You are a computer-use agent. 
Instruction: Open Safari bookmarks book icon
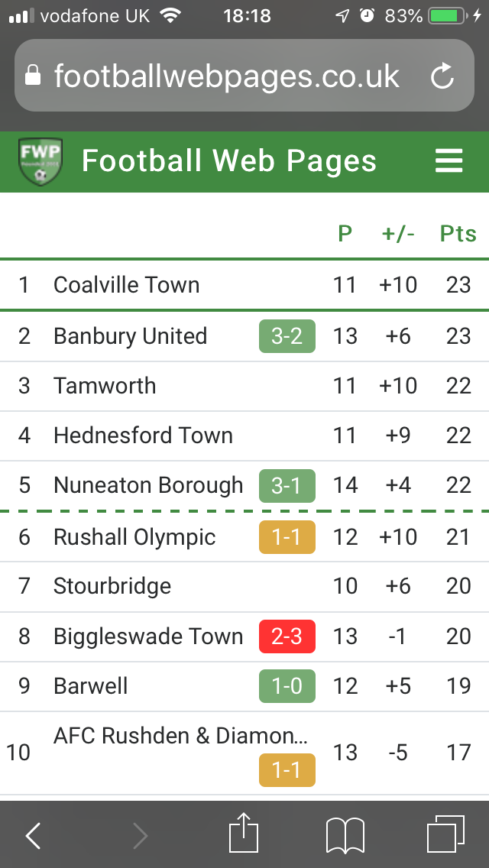[x=345, y=834]
